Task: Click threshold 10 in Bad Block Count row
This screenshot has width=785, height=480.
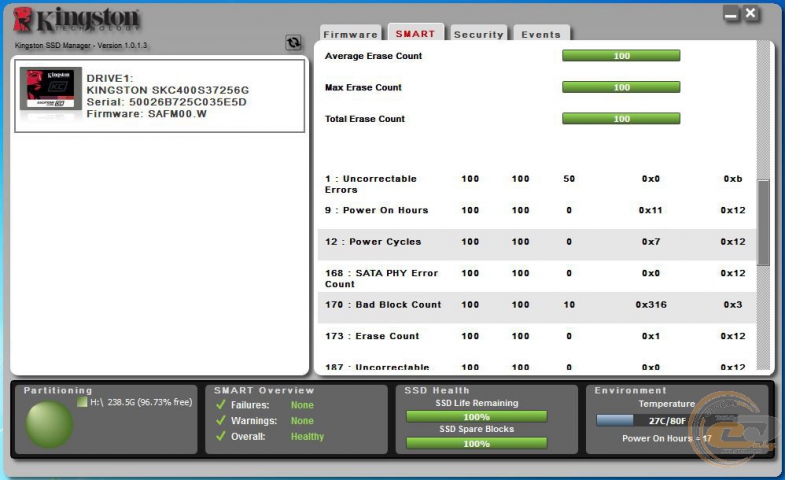Action: click(x=569, y=305)
